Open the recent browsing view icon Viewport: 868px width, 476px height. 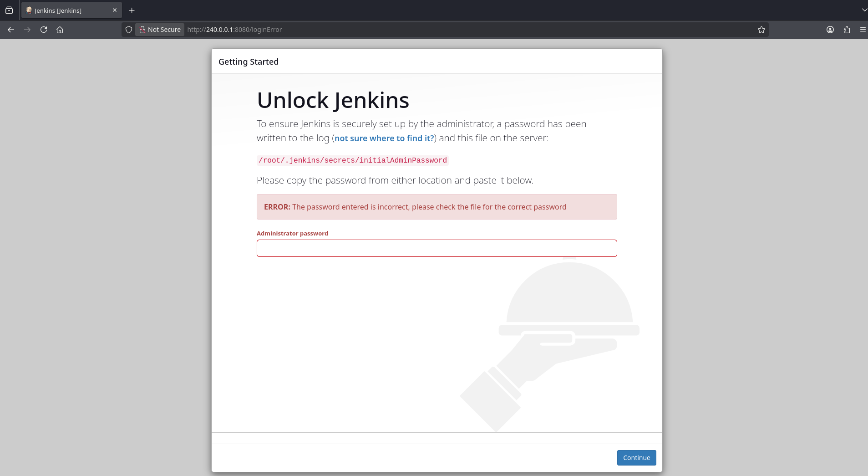click(9, 10)
